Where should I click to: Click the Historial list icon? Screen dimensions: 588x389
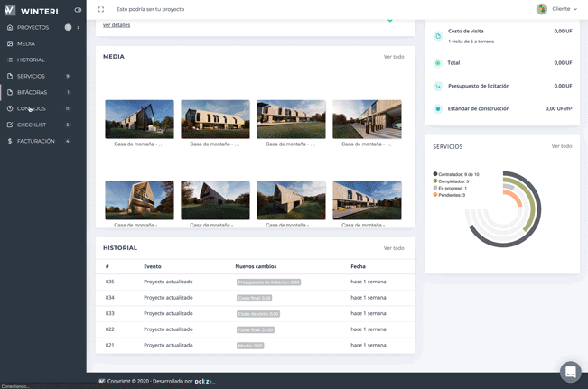pos(10,60)
